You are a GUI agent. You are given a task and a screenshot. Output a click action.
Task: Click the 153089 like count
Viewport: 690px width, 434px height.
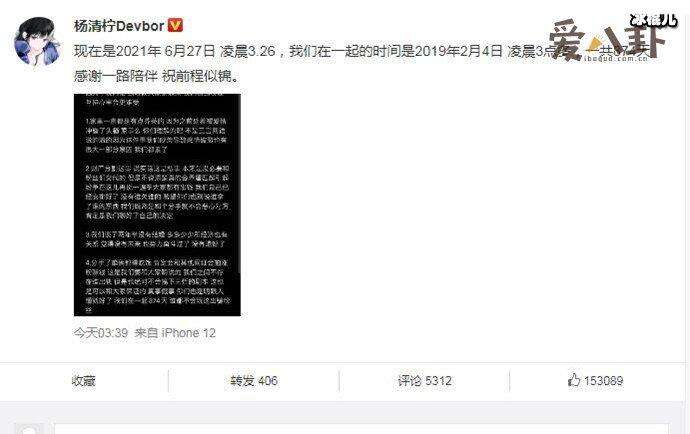603,381
